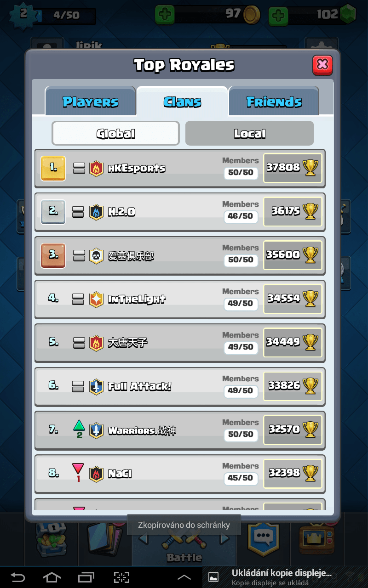Open Android home button in navigation bar

[51, 577]
